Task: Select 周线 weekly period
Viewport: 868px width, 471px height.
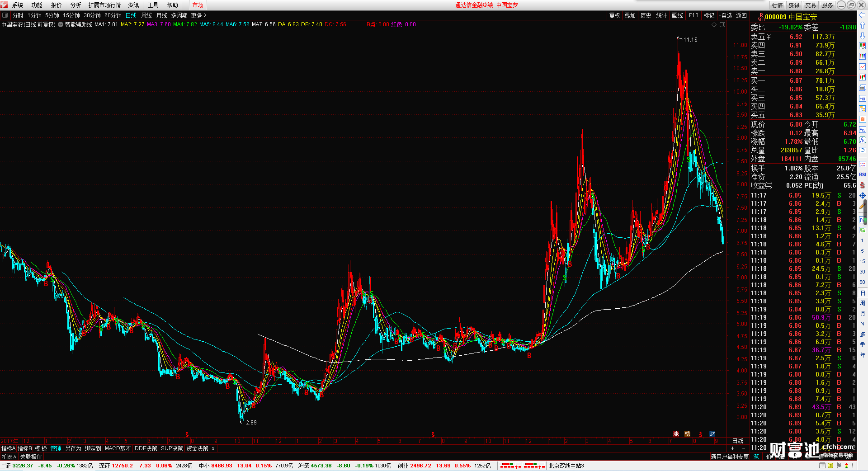Action: [x=146, y=15]
